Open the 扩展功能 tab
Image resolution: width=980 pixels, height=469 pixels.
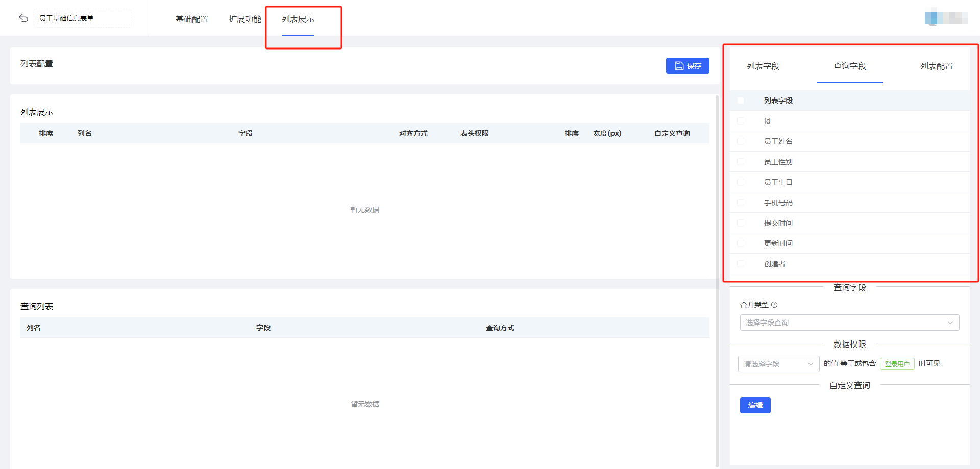tap(245, 19)
